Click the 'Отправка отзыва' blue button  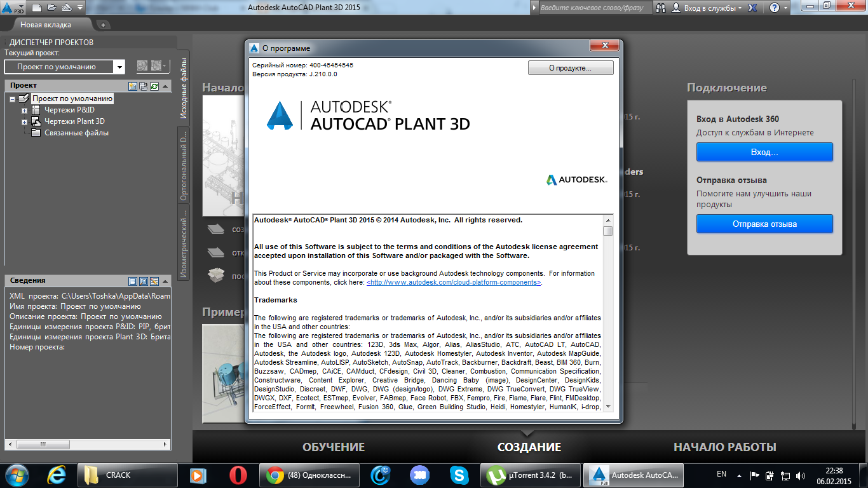[764, 224]
